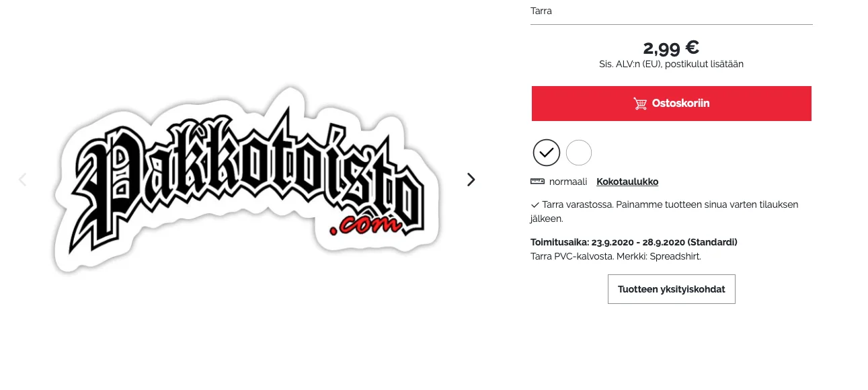Open the Kokotaulukko size chart link
The height and width of the screenshot is (390, 868).
tap(627, 181)
